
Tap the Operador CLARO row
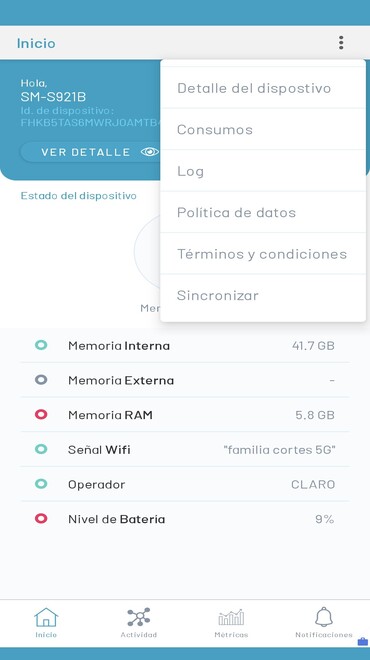185,484
